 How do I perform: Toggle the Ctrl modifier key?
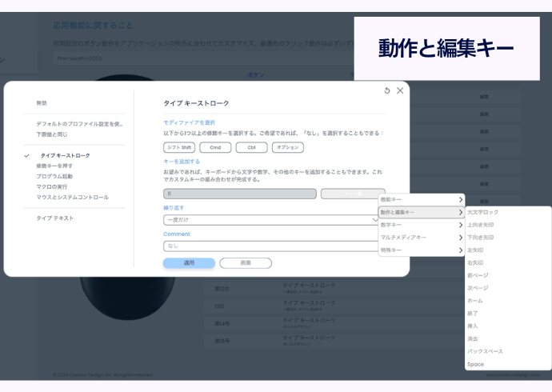click(x=251, y=147)
